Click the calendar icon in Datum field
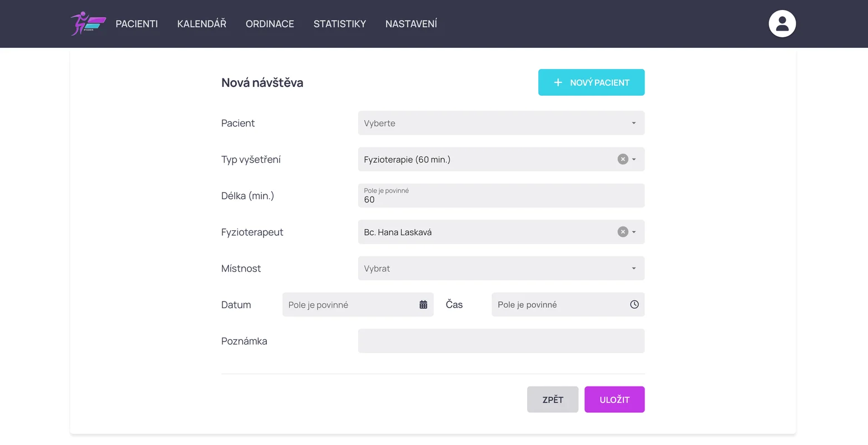The width and height of the screenshot is (868, 445). pyautogui.click(x=423, y=305)
